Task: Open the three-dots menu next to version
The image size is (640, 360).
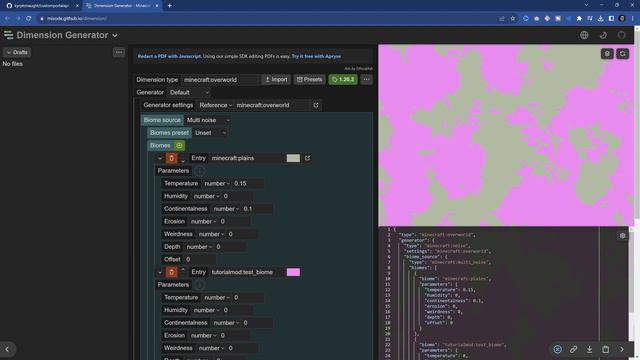Action: (366, 80)
